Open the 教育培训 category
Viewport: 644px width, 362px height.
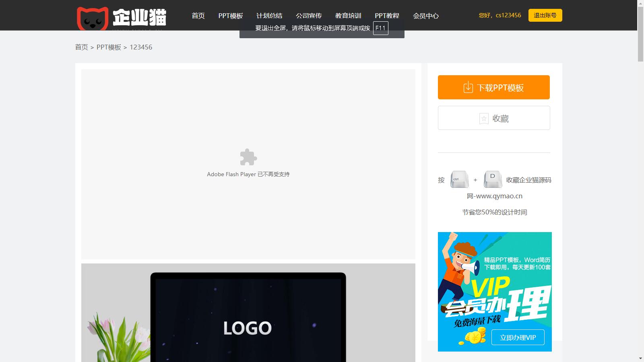pos(348,16)
